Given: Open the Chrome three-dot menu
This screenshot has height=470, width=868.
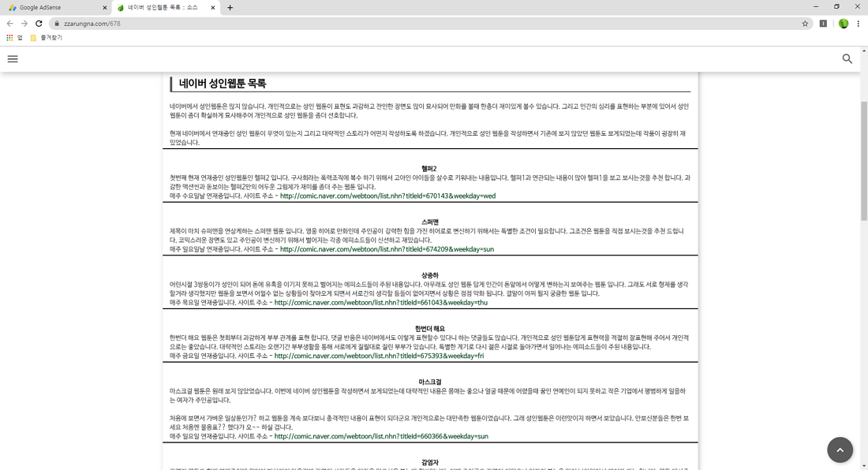Looking at the screenshot, I should 858,24.
